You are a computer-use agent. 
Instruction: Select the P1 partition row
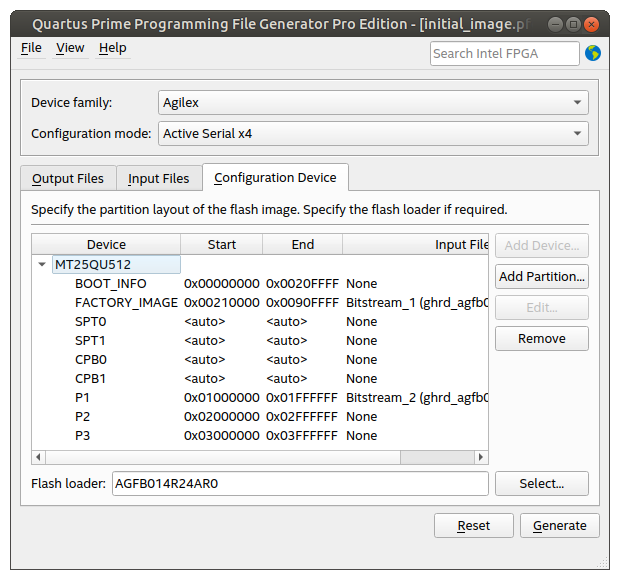point(260,397)
